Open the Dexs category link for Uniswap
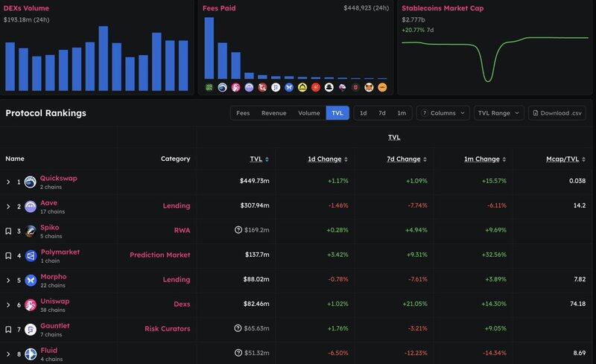 182,304
